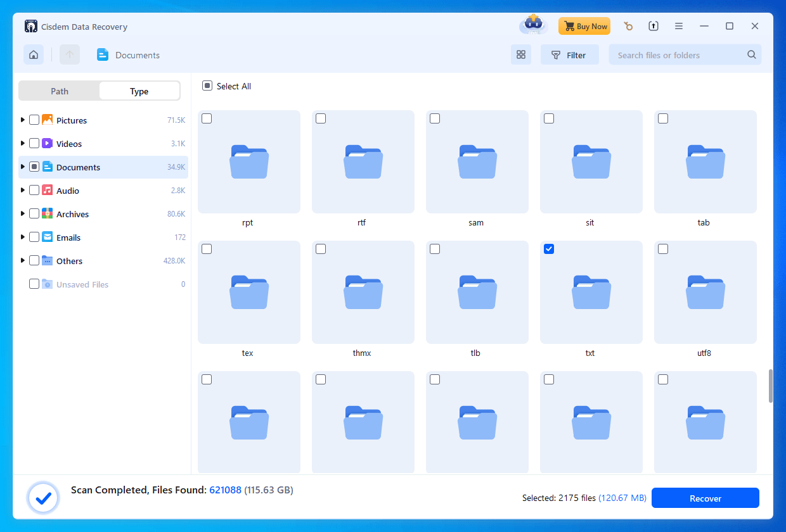Open the Filter options

[x=569, y=55]
